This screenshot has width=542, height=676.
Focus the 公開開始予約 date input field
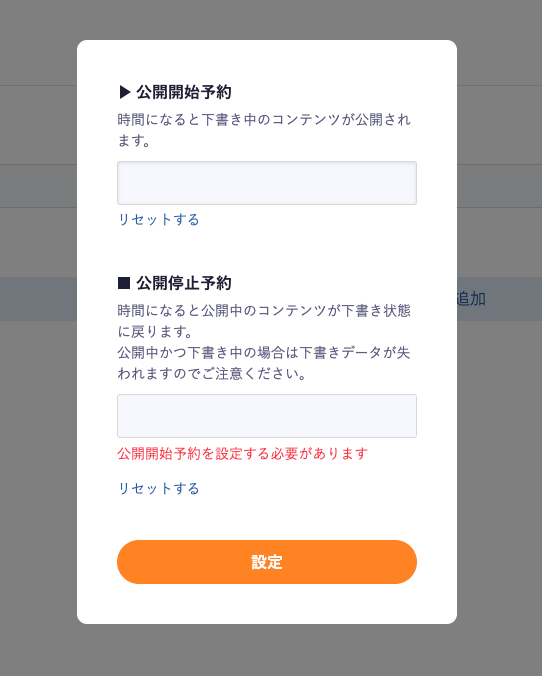click(x=267, y=183)
